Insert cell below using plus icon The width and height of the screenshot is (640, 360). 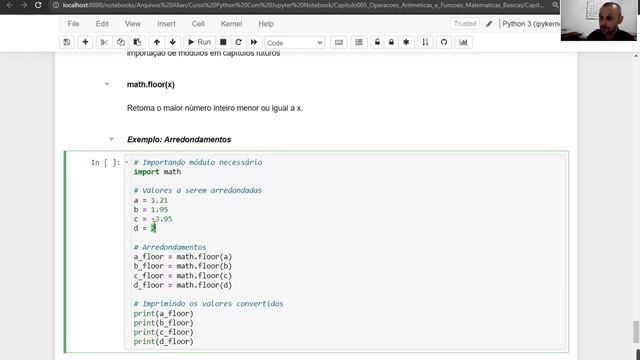click(x=85, y=42)
